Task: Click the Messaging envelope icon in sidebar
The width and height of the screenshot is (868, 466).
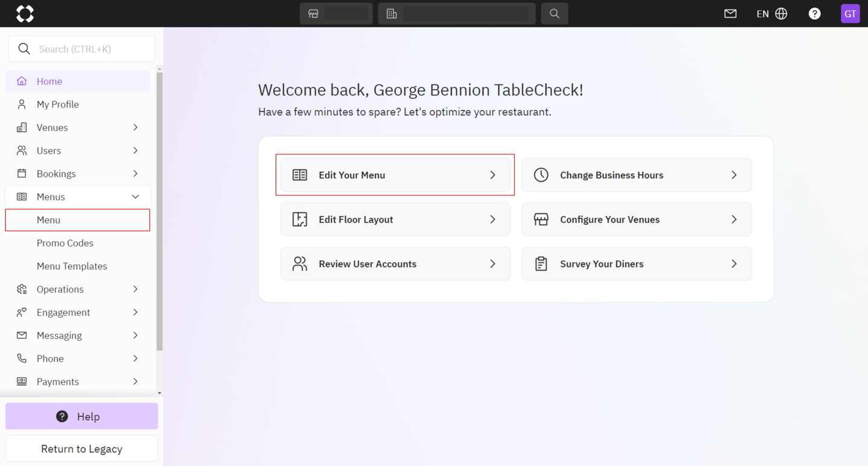Action: (22, 335)
